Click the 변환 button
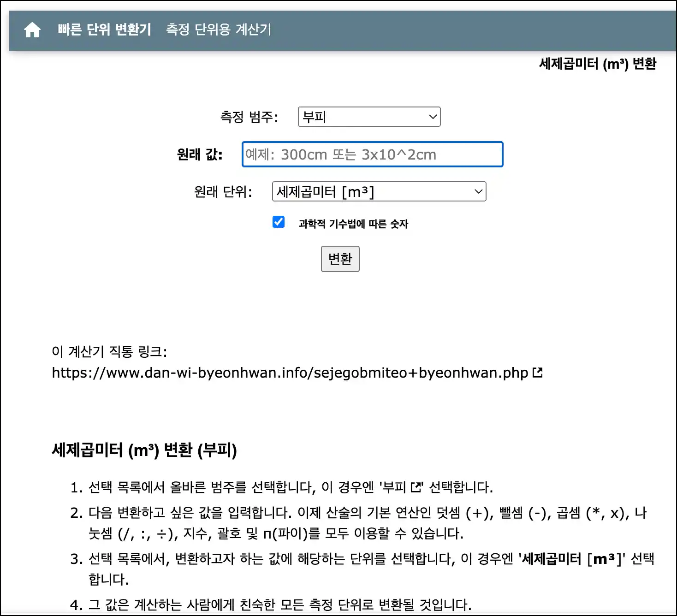The width and height of the screenshot is (677, 616). (340, 259)
